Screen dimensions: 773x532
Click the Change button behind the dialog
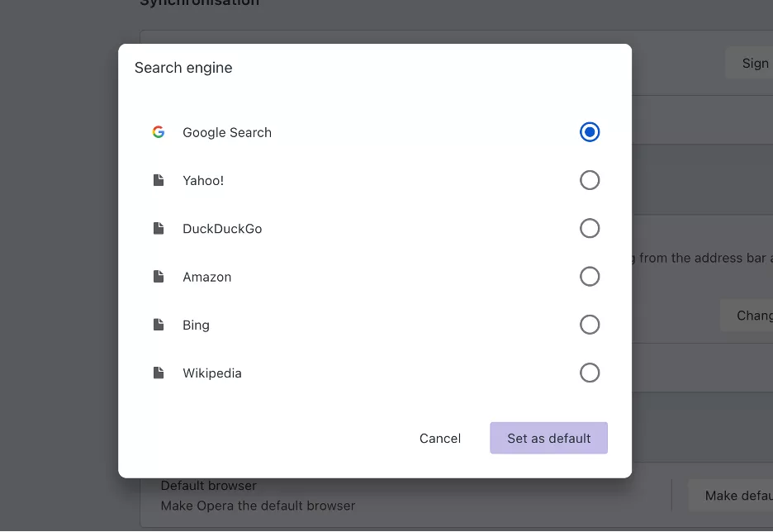point(747,316)
